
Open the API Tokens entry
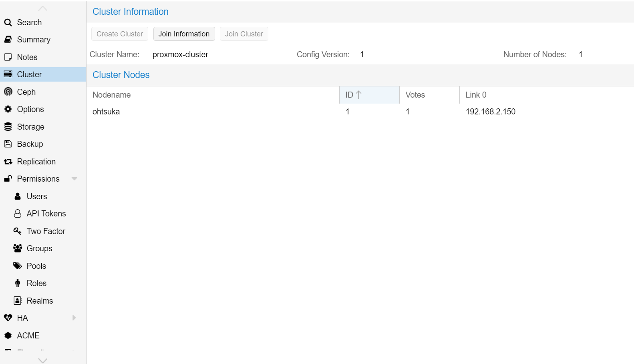click(43, 214)
